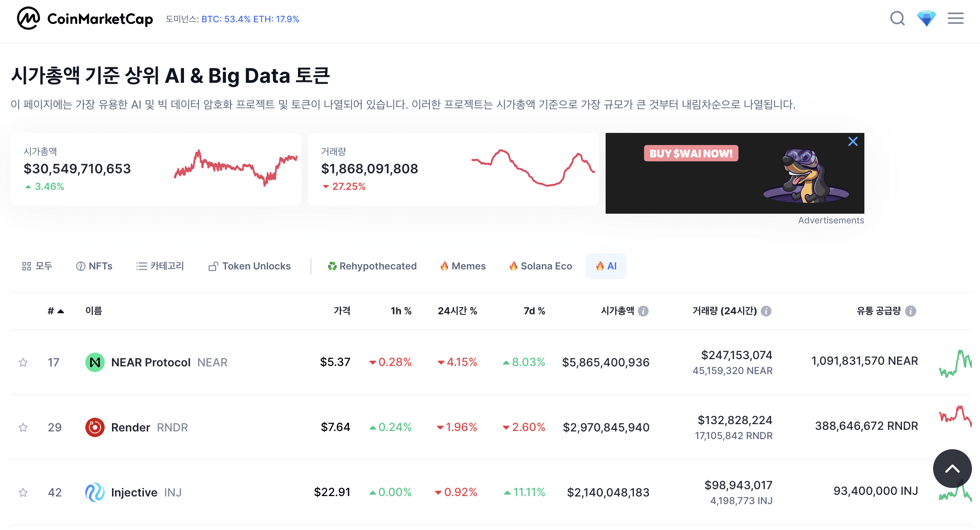Select the AI filter tab
Screen dimensions: 980x530
pyautogui.click(x=606, y=266)
